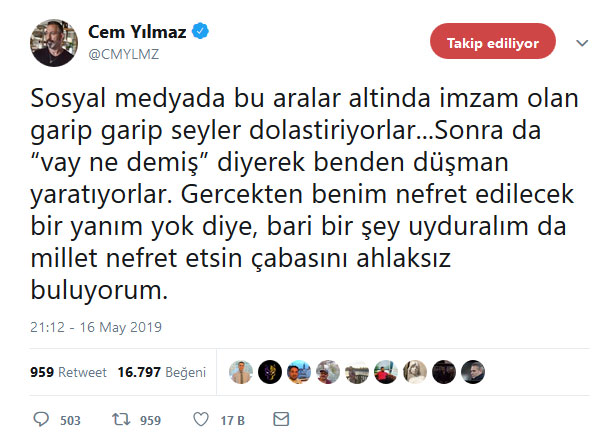Image resolution: width=616 pixels, height=446 pixels.
Task: Click the 17 B like count
Action: pos(233,420)
